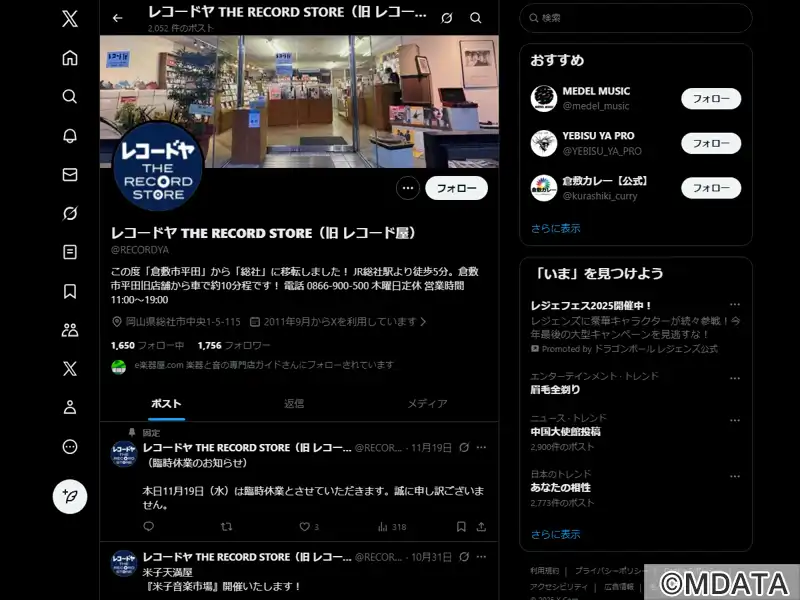Open レジェフェス2025開催中 promoted trend

[x=591, y=306]
